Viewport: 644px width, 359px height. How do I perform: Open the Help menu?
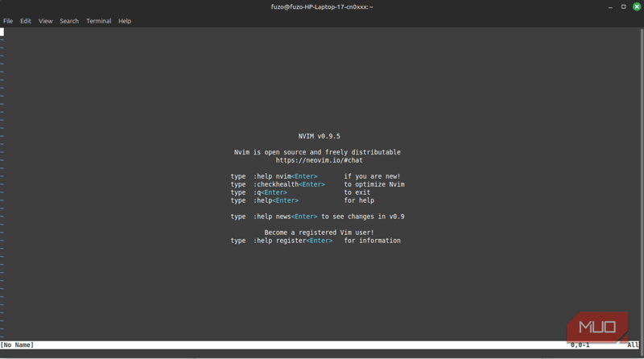125,21
